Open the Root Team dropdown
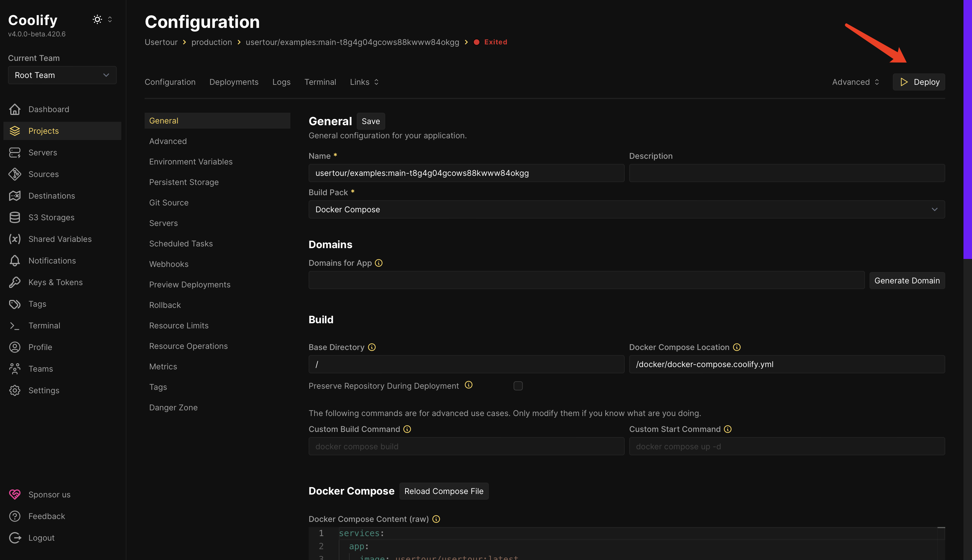The width and height of the screenshot is (972, 560). coord(62,75)
